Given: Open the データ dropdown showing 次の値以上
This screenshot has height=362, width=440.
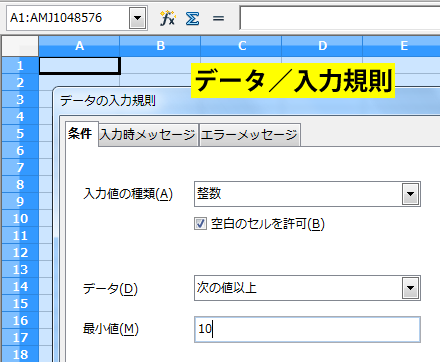Looking at the screenshot, I should click(x=307, y=288).
